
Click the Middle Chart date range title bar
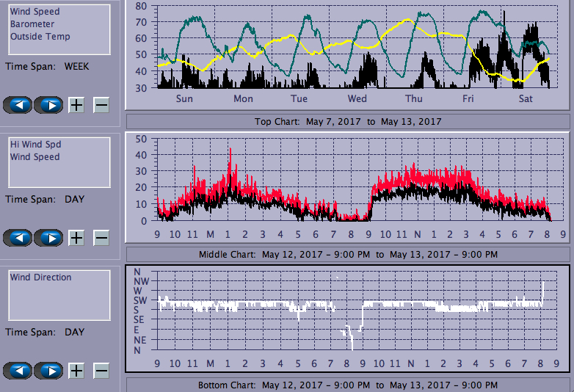click(x=348, y=254)
